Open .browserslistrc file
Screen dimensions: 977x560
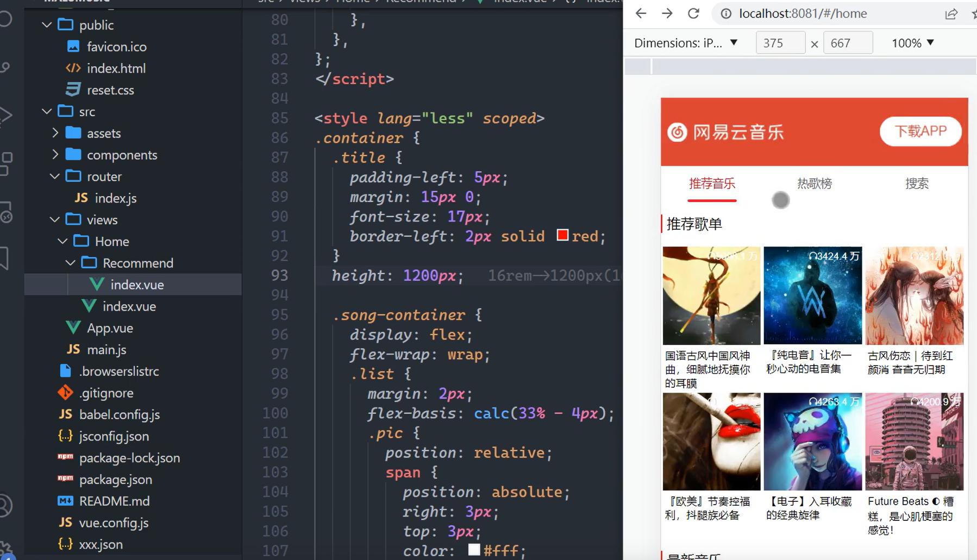pyautogui.click(x=119, y=371)
